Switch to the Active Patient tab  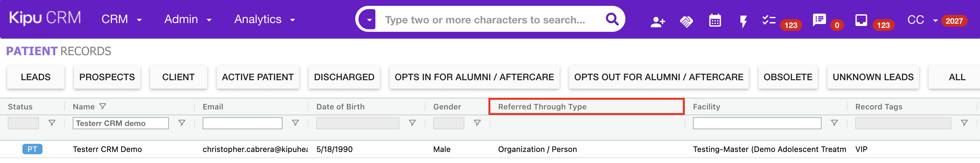(x=258, y=77)
